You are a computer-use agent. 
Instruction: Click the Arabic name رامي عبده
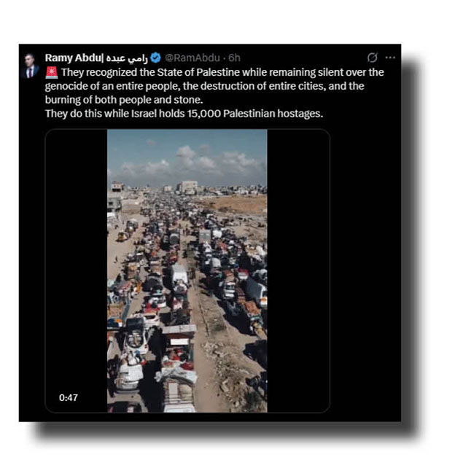pyautogui.click(x=127, y=58)
